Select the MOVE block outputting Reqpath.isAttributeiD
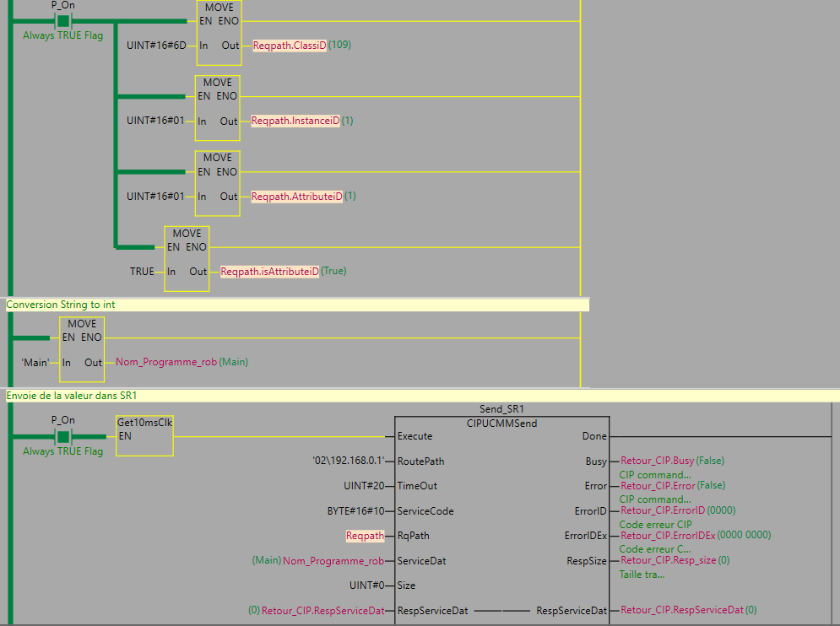Screen dimensions: 840x626 point(187,259)
